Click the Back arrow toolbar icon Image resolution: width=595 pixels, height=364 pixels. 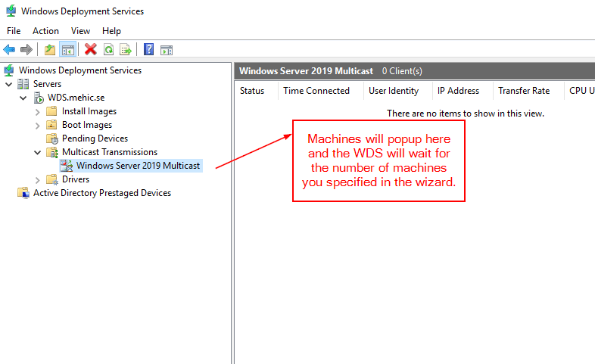(x=9, y=50)
